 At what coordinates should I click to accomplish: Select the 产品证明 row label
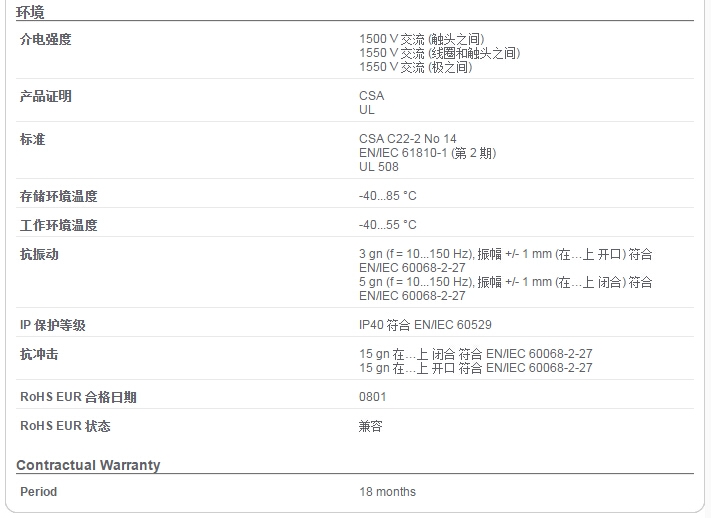point(45,96)
